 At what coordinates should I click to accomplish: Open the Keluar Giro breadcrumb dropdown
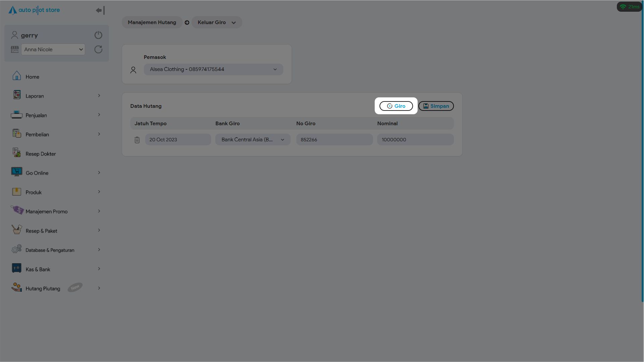click(x=217, y=22)
